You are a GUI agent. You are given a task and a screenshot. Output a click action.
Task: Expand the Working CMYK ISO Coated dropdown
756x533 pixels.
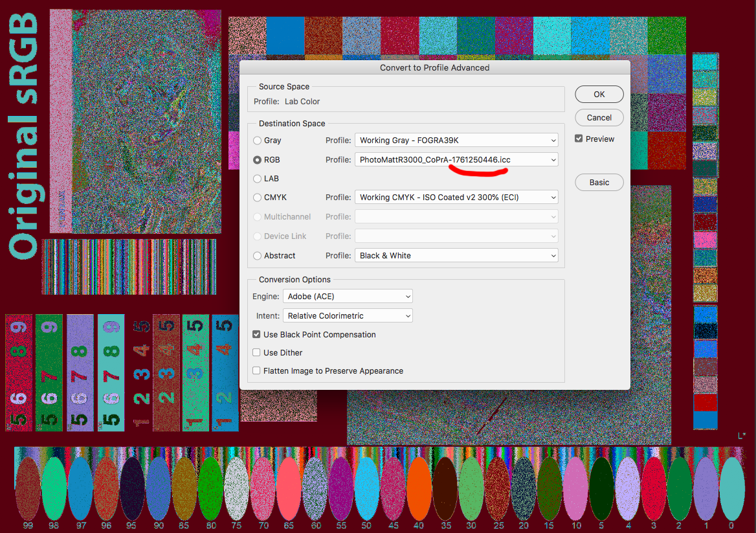pos(456,198)
